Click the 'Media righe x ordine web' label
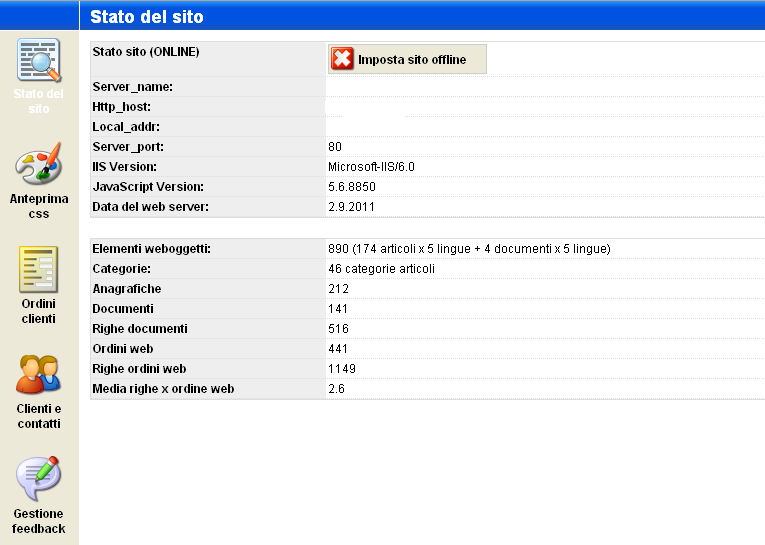Screen dimensions: 765x545 click(x=163, y=389)
